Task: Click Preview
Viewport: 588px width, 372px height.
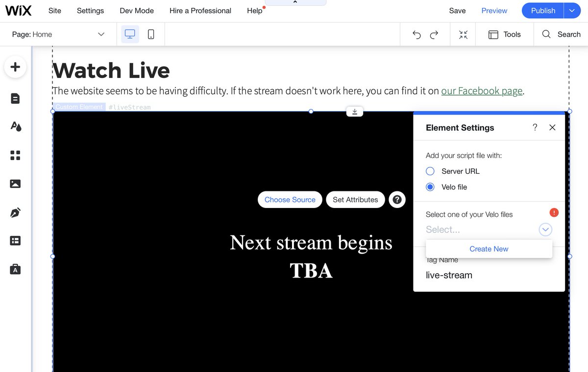Action: click(x=494, y=10)
